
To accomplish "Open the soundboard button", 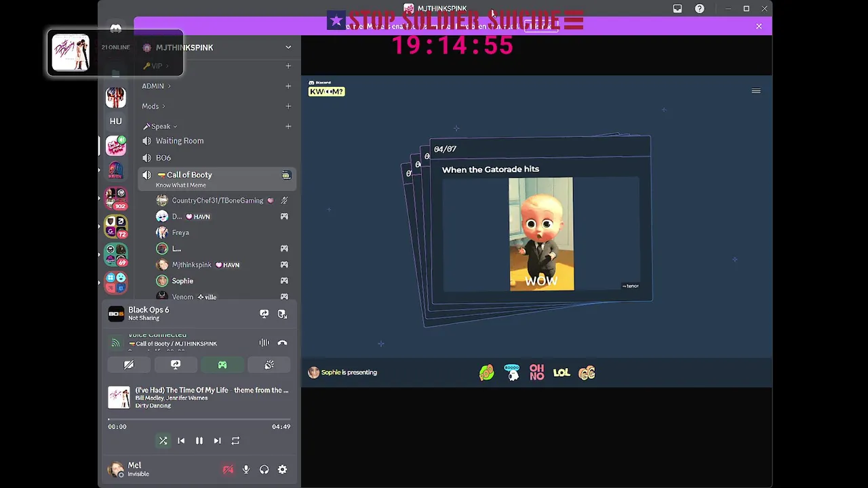I will [x=269, y=365].
